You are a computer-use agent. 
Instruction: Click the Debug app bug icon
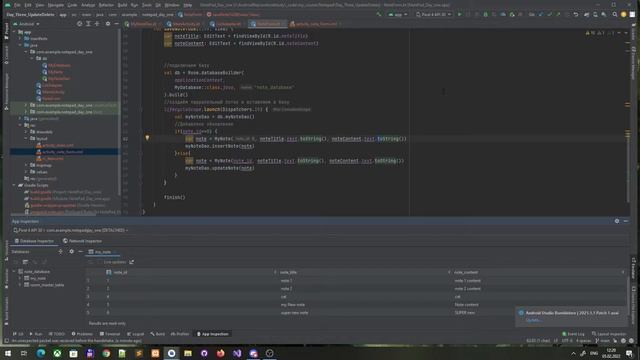[x=485, y=14]
